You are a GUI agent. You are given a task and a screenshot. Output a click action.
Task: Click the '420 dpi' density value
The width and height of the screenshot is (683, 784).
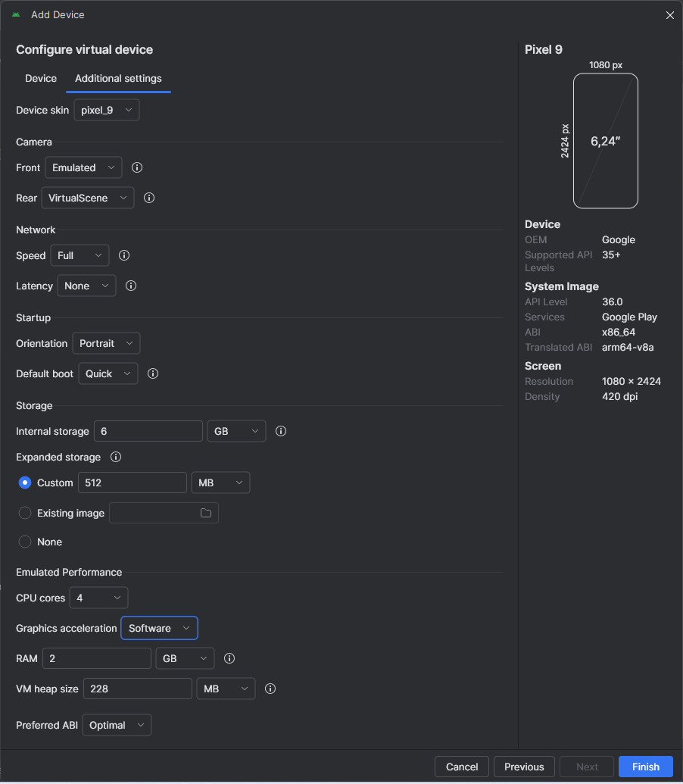[620, 396]
